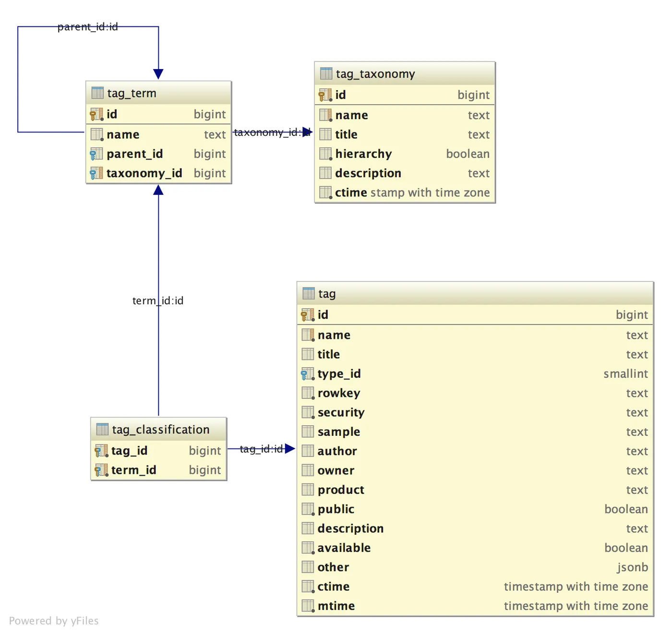Click column icon beside public

point(308,509)
